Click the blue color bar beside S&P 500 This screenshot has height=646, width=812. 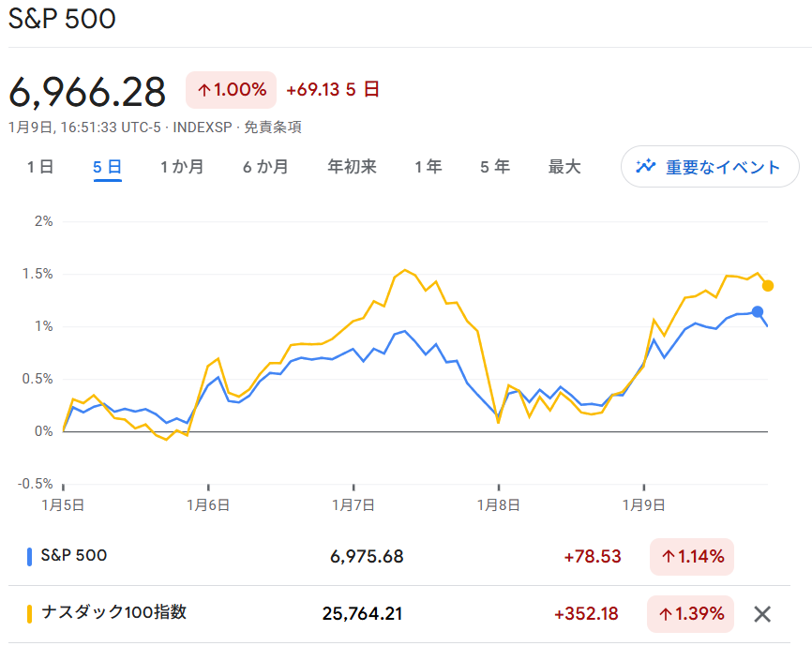click(x=30, y=556)
